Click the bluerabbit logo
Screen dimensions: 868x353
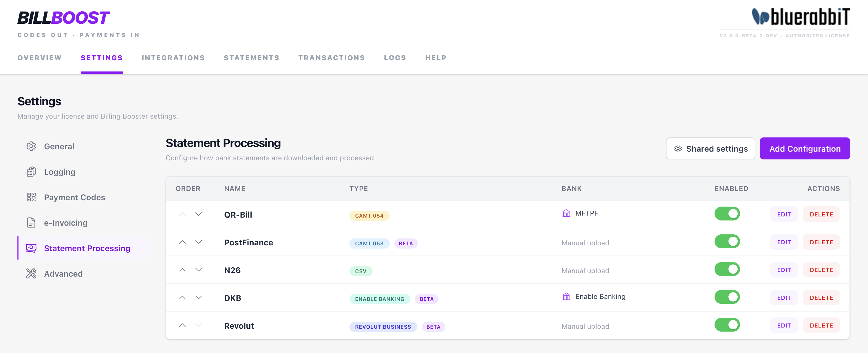tap(801, 17)
